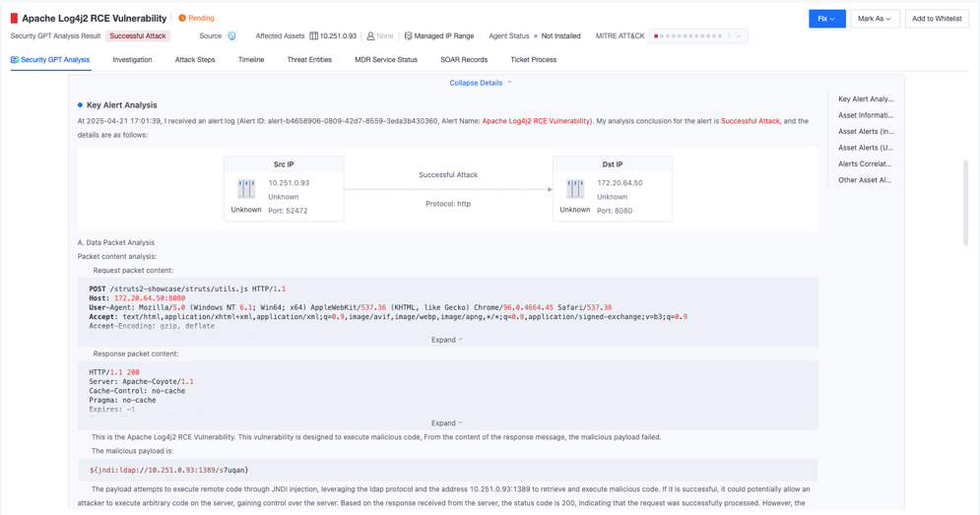
Task: Jump to Asset Information in outline
Action: click(x=866, y=115)
